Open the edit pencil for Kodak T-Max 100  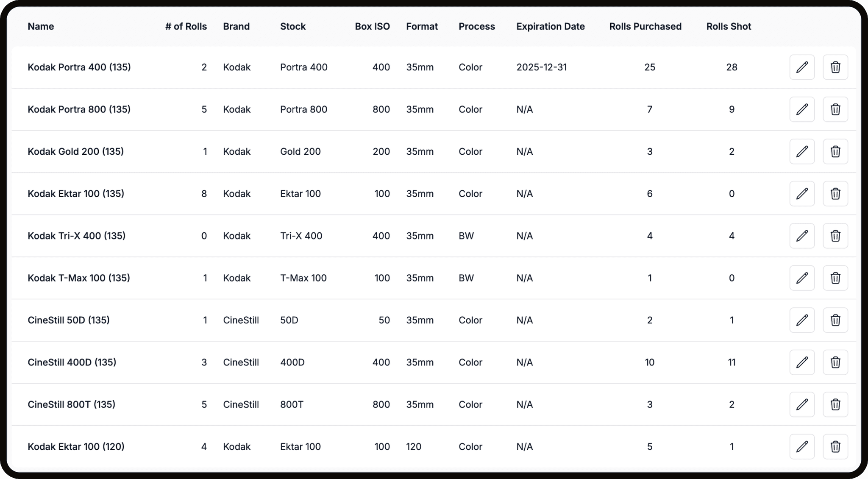pos(802,278)
